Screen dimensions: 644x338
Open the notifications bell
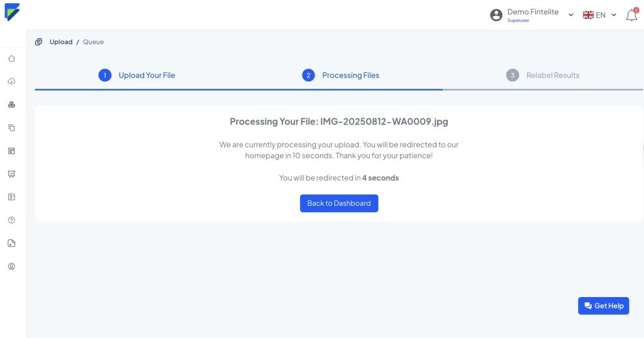pyautogui.click(x=631, y=15)
